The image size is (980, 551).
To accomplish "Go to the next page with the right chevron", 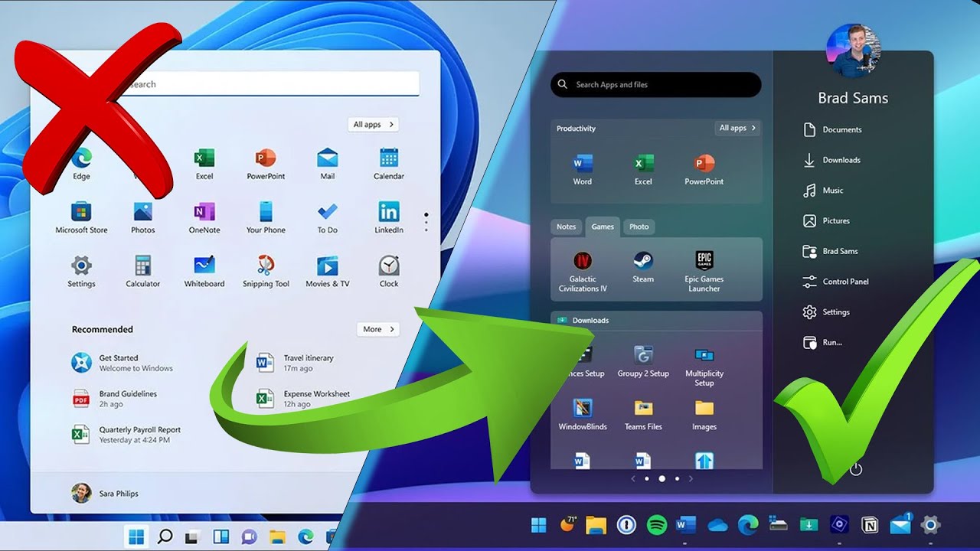I will tap(691, 479).
